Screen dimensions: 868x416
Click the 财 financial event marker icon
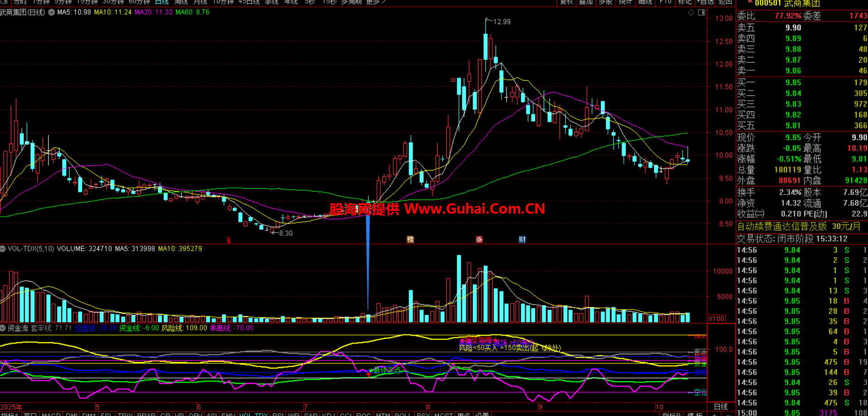522,239
